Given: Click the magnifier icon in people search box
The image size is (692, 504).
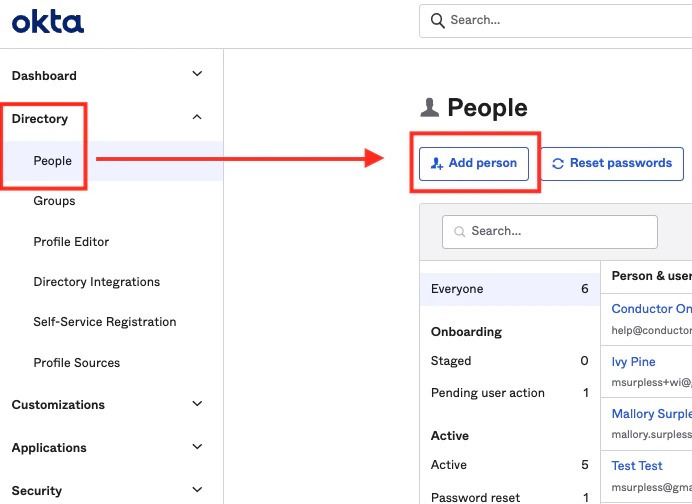Looking at the screenshot, I should tap(460, 231).
